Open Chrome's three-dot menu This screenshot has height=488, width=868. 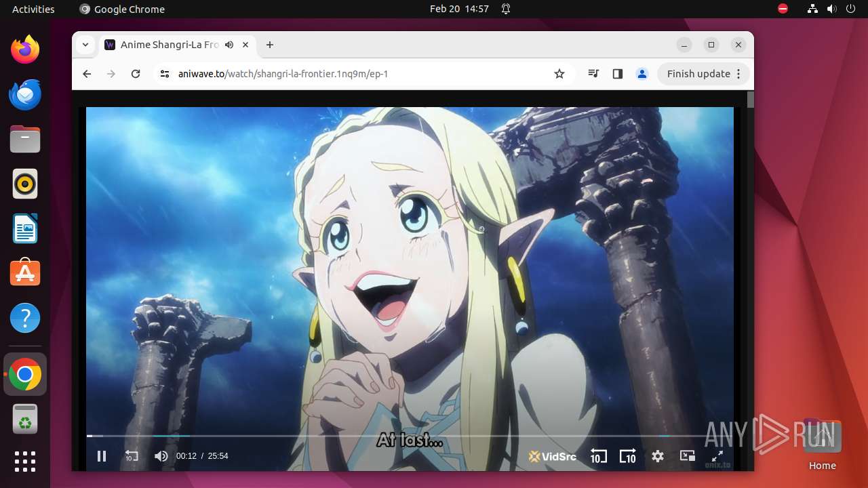tap(738, 74)
